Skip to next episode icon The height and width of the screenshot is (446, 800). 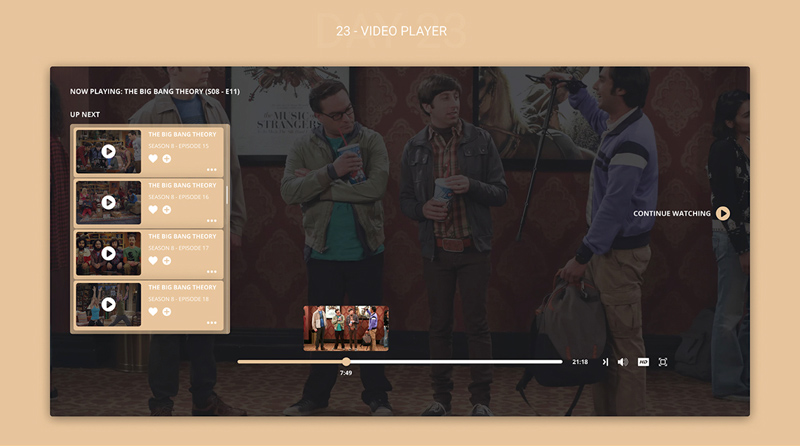(605, 362)
